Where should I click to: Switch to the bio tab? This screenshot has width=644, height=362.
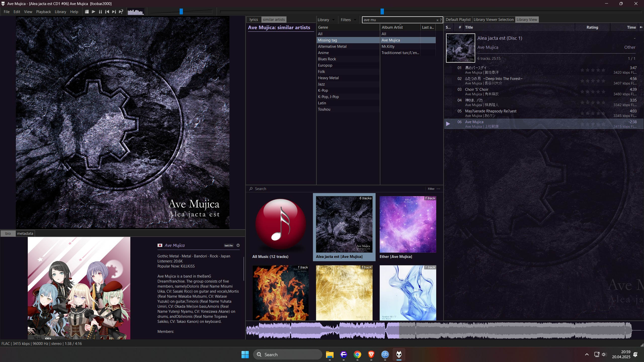(x=8, y=233)
